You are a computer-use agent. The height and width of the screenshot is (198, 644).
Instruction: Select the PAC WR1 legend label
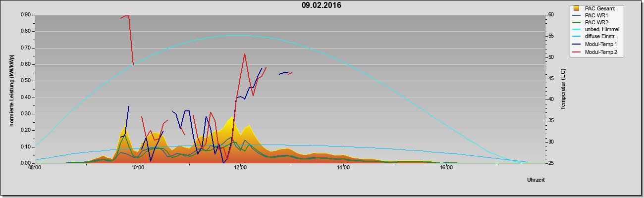[x=596, y=15]
